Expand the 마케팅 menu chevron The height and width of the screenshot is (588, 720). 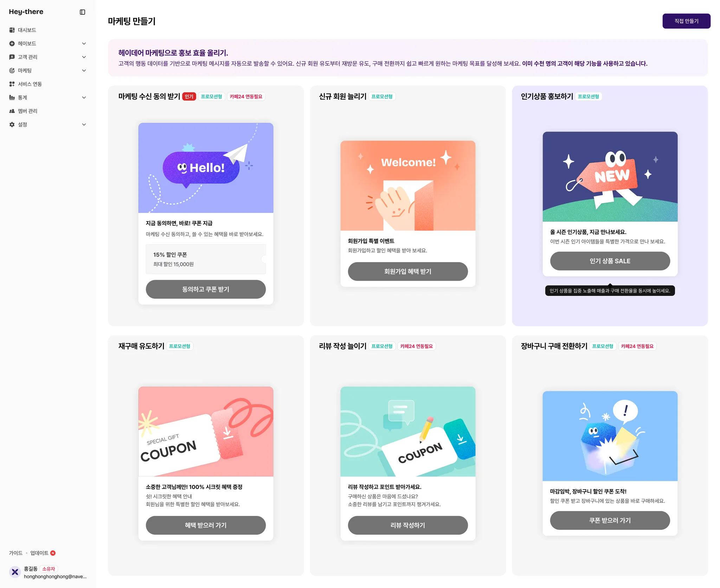coord(84,71)
